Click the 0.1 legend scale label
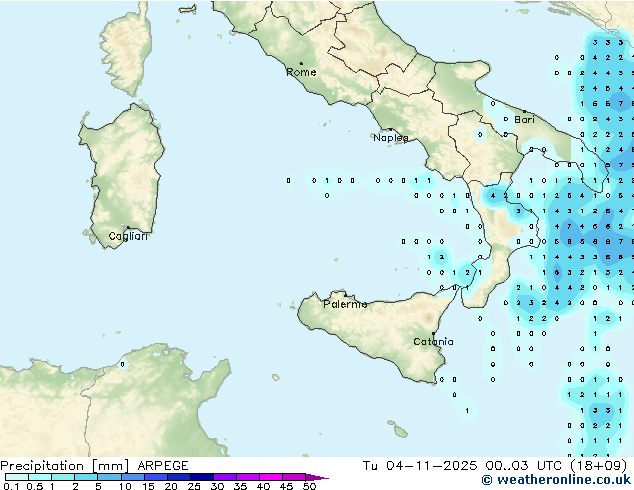This screenshot has height=490, width=634. pos(11,486)
